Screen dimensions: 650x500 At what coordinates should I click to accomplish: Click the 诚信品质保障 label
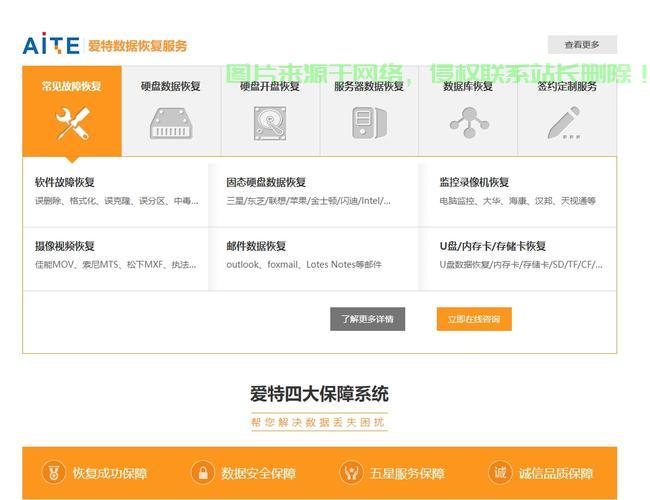pos(556,473)
